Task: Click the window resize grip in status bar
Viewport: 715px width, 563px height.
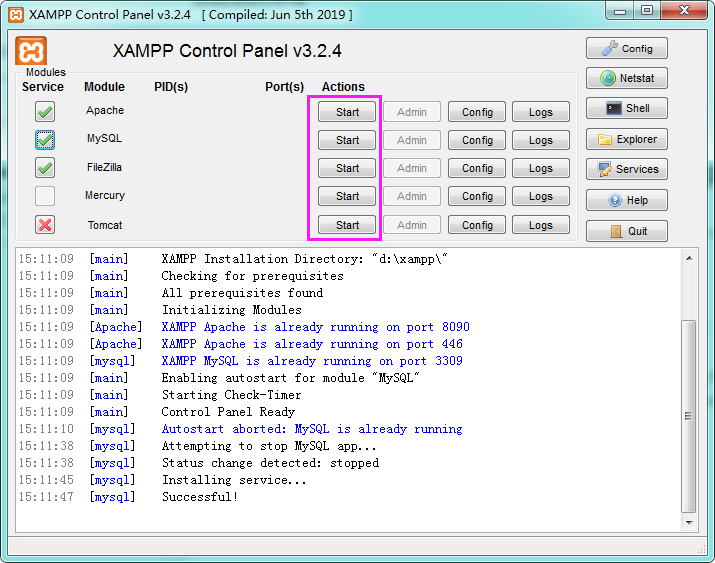Action: coord(701,549)
